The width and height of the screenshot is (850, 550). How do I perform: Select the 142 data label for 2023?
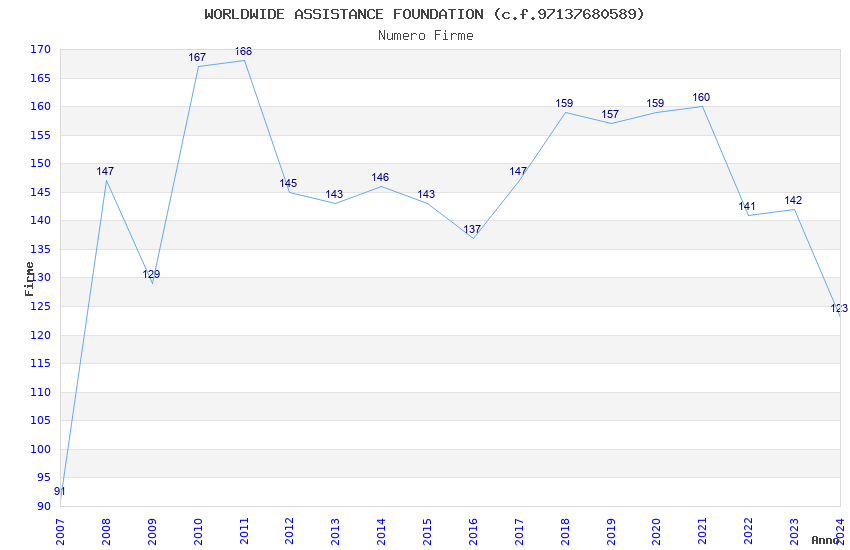[793, 200]
